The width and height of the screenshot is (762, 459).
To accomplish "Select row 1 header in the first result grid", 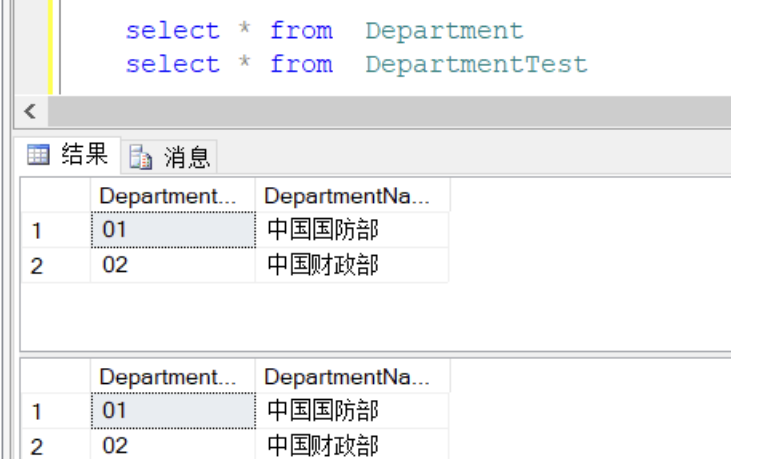I will [55, 231].
